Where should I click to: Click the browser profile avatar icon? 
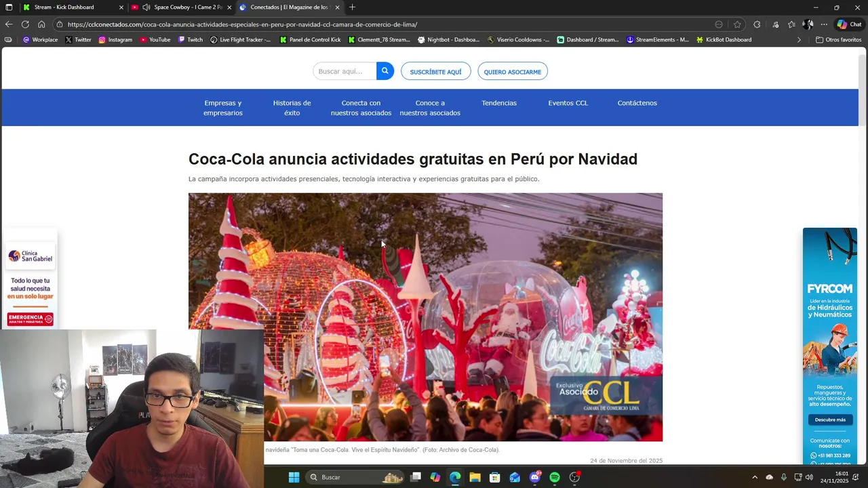(x=808, y=24)
